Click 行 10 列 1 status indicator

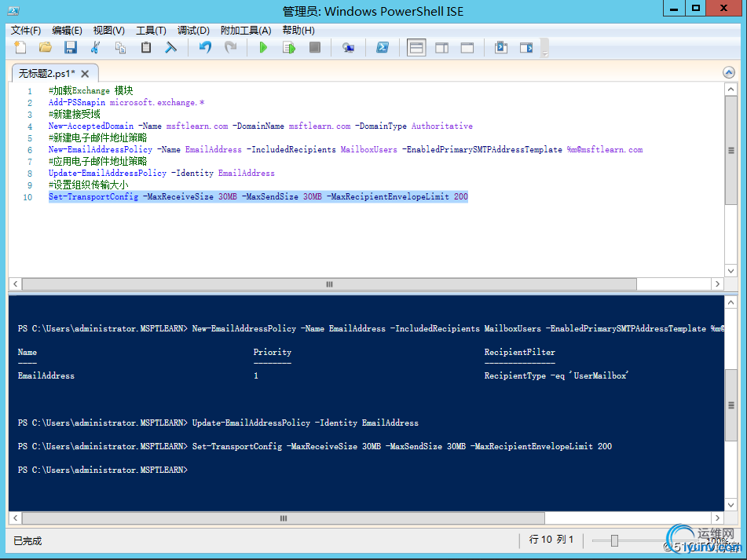[x=551, y=539]
